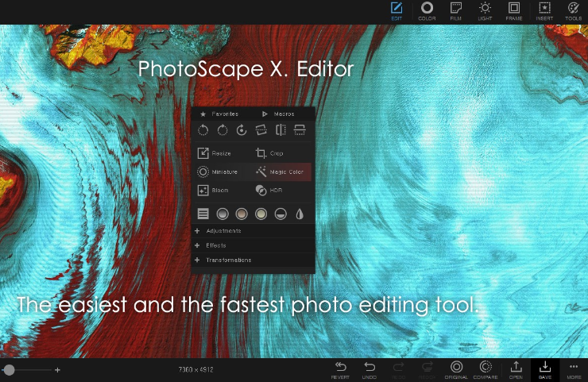Open the Frame tab
The width and height of the screenshot is (588, 382).
click(514, 11)
